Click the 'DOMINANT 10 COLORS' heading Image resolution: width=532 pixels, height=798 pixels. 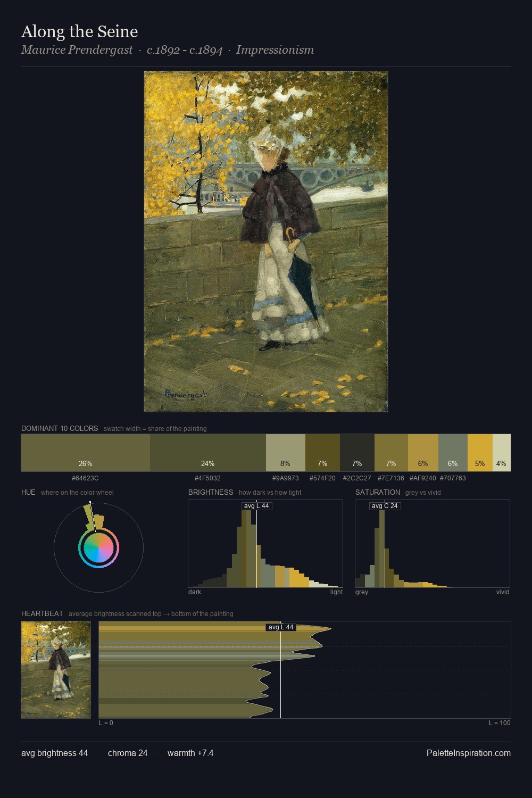(x=60, y=428)
